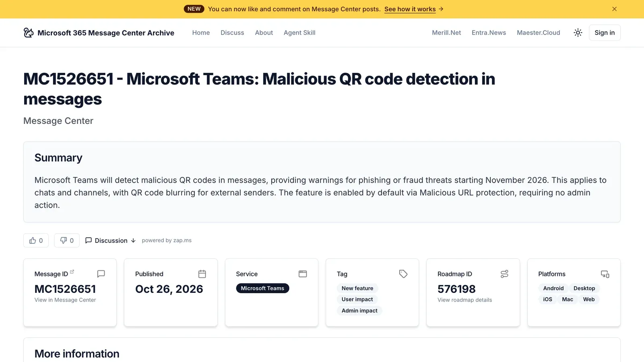Select the 'Admin impact' tag
Screen dimensions: 644x362
[x=359, y=311]
